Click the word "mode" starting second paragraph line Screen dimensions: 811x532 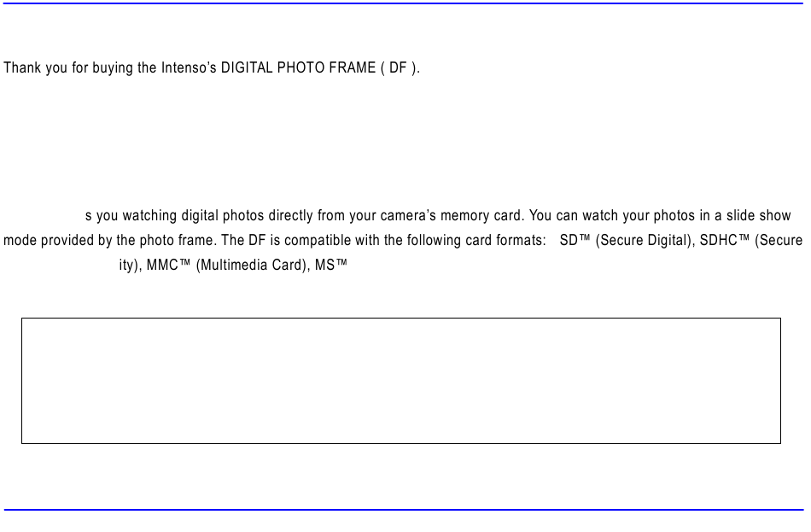[20, 240]
